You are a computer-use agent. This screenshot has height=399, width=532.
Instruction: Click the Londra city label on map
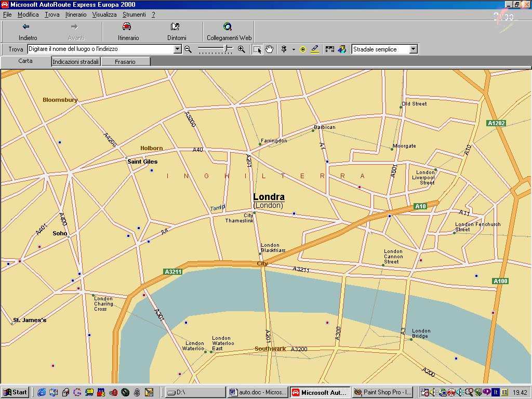269,197
